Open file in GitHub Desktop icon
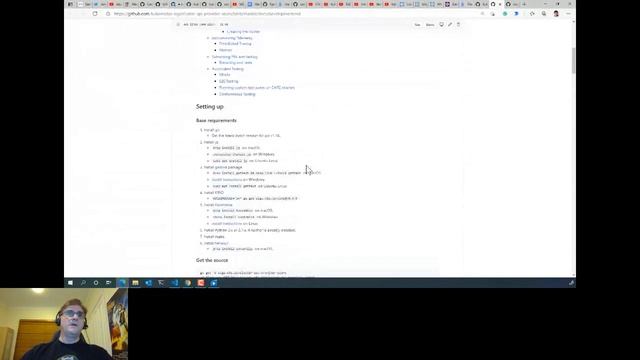This screenshot has width=640, height=360. pos(442,24)
